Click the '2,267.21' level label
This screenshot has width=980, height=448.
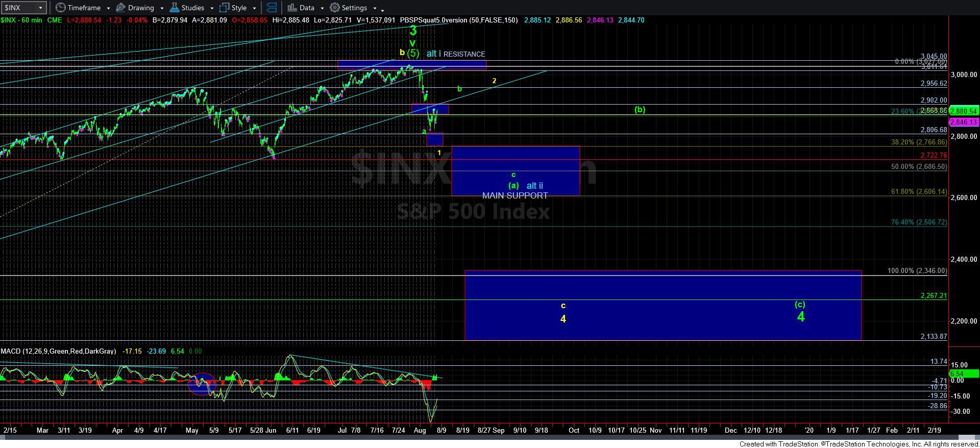(x=934, y=295)
